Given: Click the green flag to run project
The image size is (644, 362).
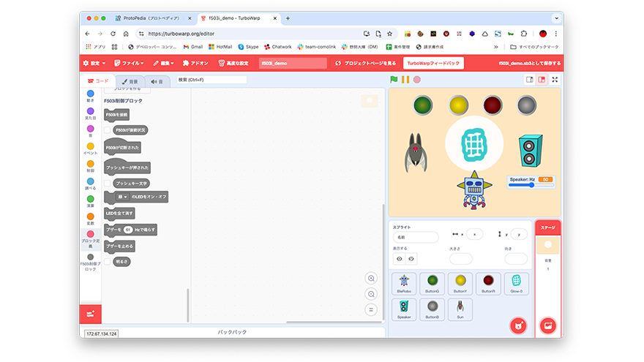Looking at the screenshot, I should 394,80.
